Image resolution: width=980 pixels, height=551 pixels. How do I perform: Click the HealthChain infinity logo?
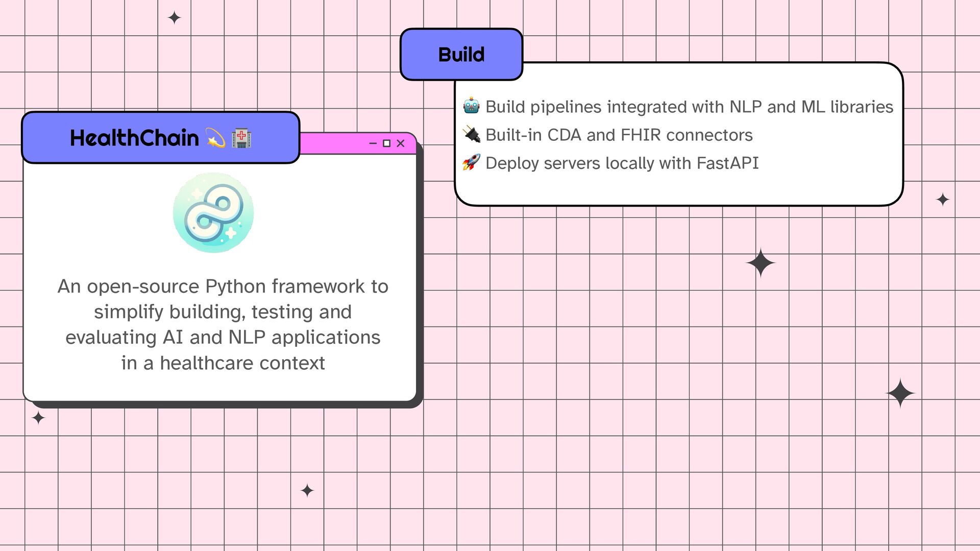pyautogui.click(x=213, y=213)
